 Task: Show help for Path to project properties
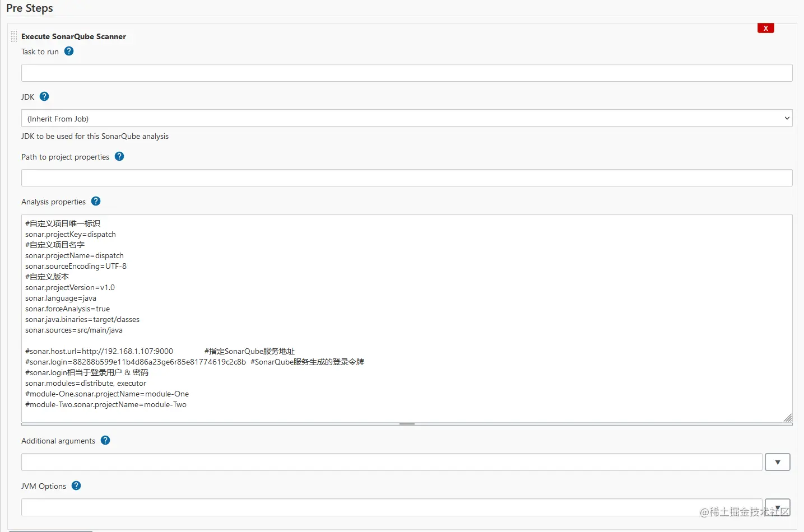tap(119, 156)
